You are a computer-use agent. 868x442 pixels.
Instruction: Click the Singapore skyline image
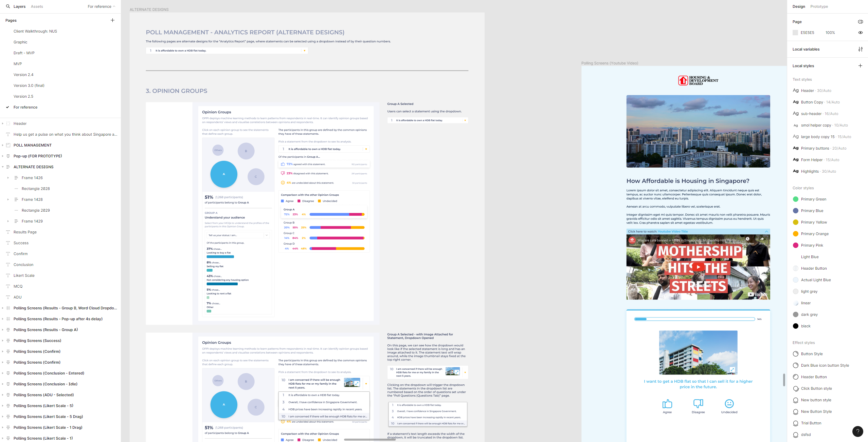coord(698,131)
